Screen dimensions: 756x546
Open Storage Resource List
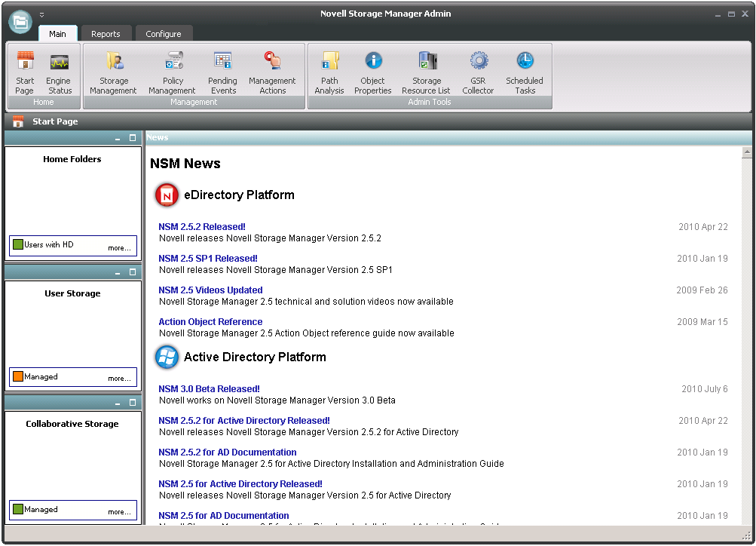[x=426, y=72]
